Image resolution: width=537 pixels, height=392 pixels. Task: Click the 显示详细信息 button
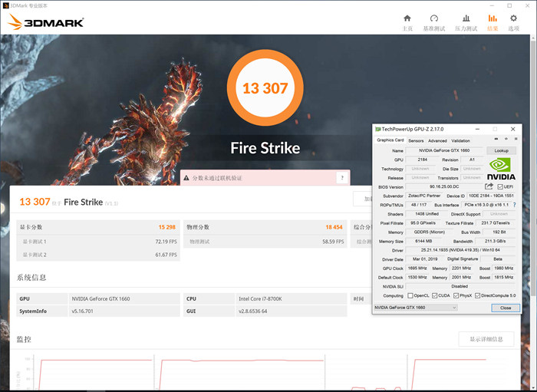click(x=486, y=339)
